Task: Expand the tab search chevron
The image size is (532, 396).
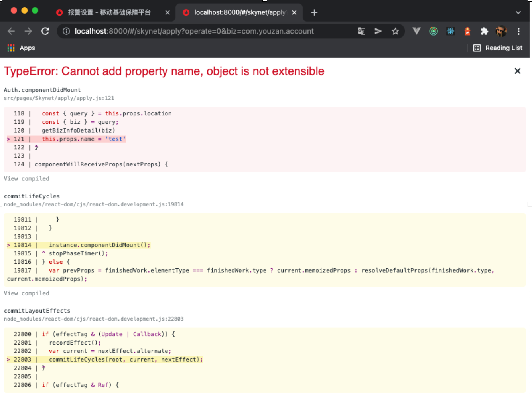Action: click(518, 12)
